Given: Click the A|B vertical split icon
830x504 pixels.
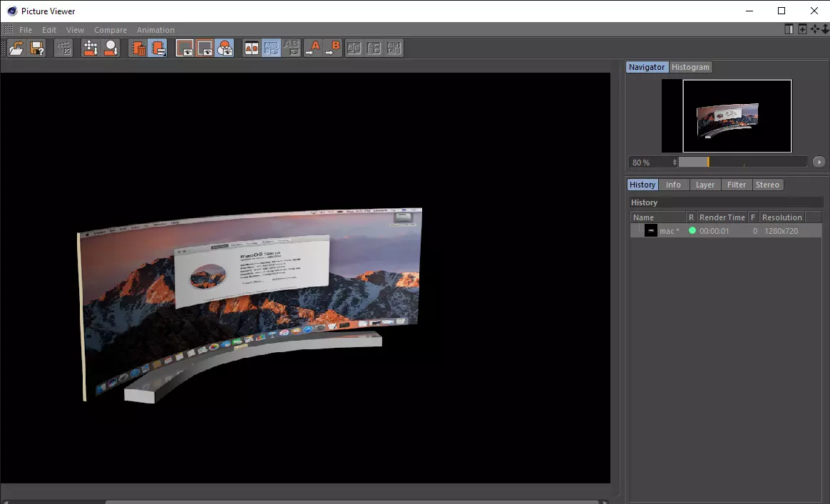Looking at the screenshot, I should tap(354, 48).
